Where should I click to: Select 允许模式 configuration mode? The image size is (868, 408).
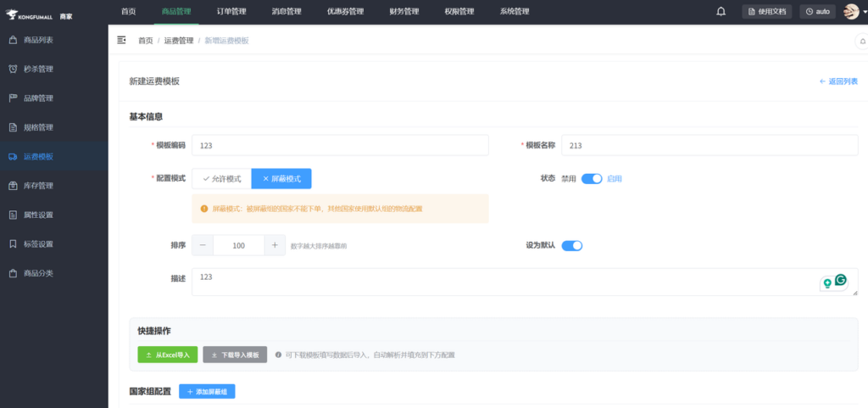[222, 179]
